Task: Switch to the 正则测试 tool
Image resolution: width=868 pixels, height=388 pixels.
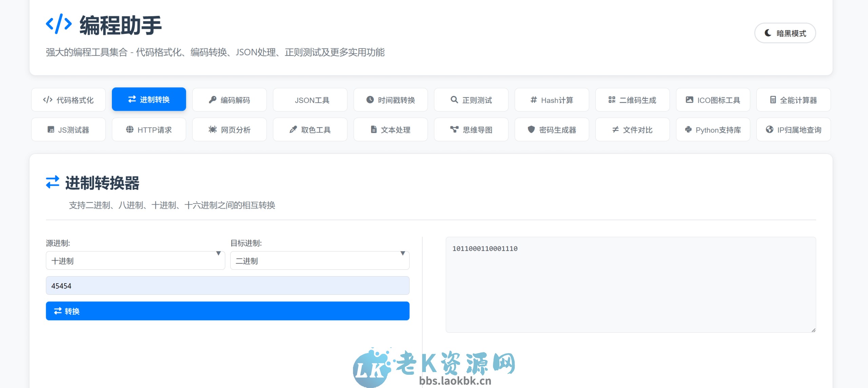Action: tap(471, 99)
